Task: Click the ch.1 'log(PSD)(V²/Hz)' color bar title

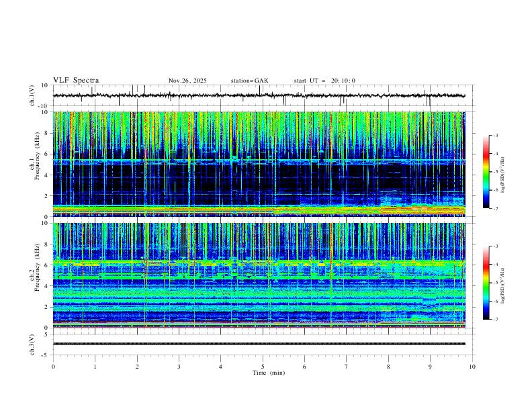Action: (x=503, y=175)
